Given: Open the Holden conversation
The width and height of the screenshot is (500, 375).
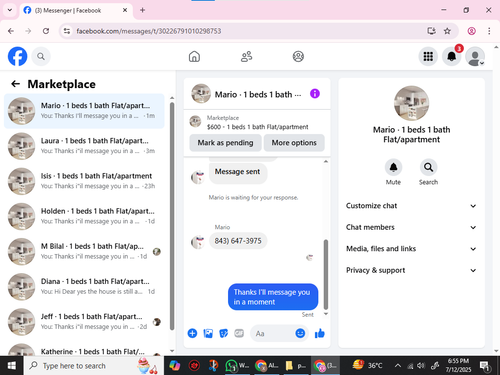Looking at the screenshot, I should click(x=84, y=216).
